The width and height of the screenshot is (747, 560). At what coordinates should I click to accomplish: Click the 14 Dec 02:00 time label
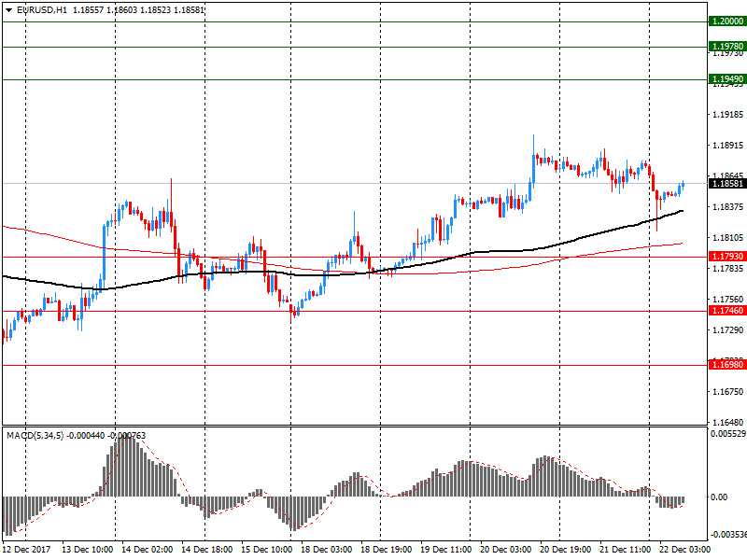[148, 549]
